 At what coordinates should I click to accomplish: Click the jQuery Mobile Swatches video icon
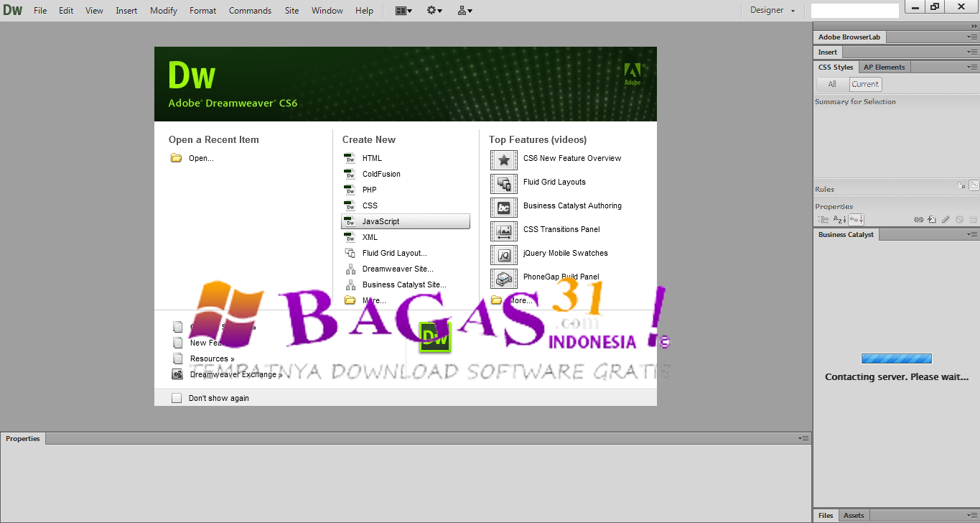point(504,255)
